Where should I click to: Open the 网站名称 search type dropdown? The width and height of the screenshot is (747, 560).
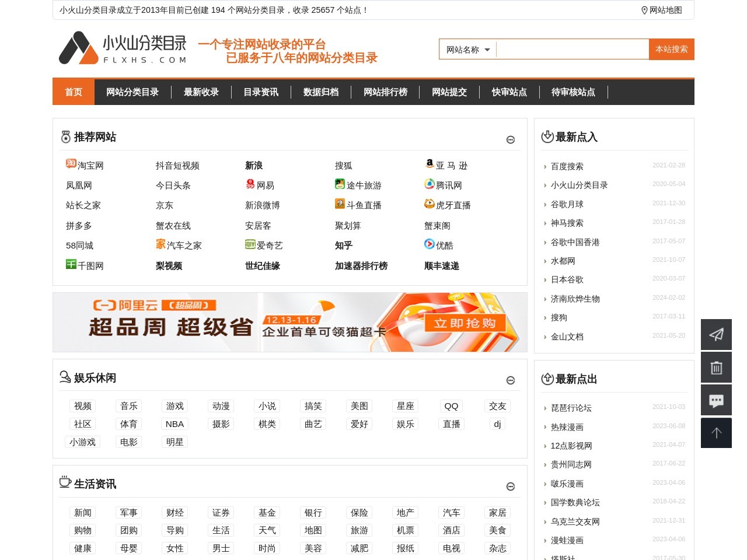468,50
